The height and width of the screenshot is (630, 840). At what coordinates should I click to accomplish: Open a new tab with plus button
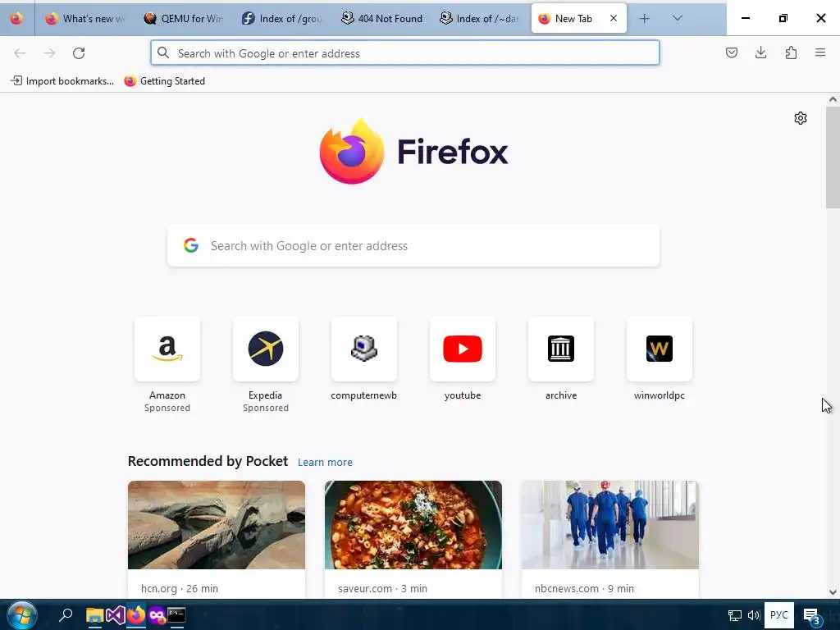(x=645, y=18)
